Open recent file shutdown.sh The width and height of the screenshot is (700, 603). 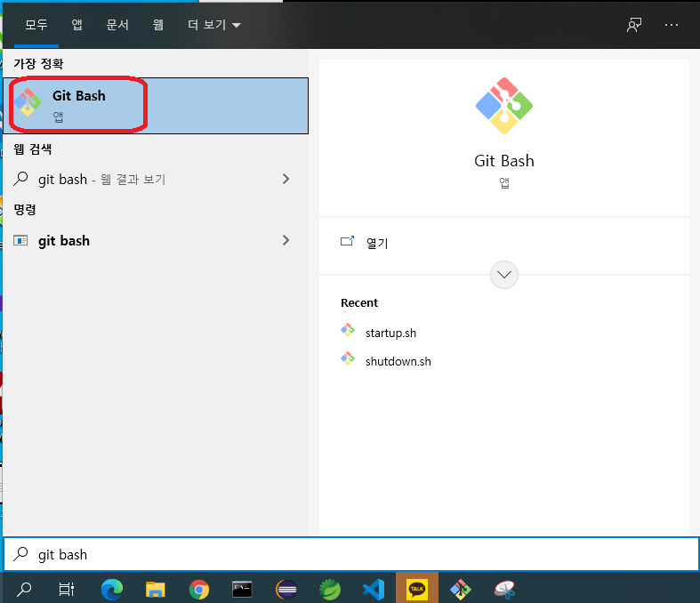tap(398, 361)
